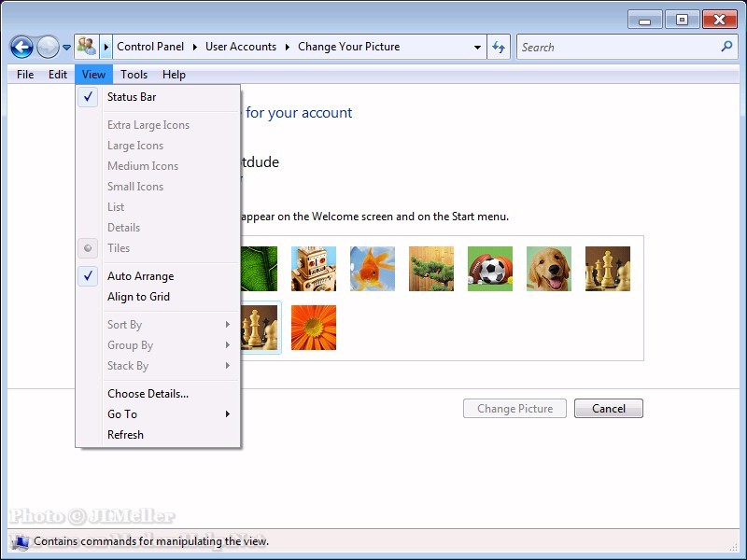The image size is (747, 560).
Task: Click the magnifier search icon
Action: [726, 47]
